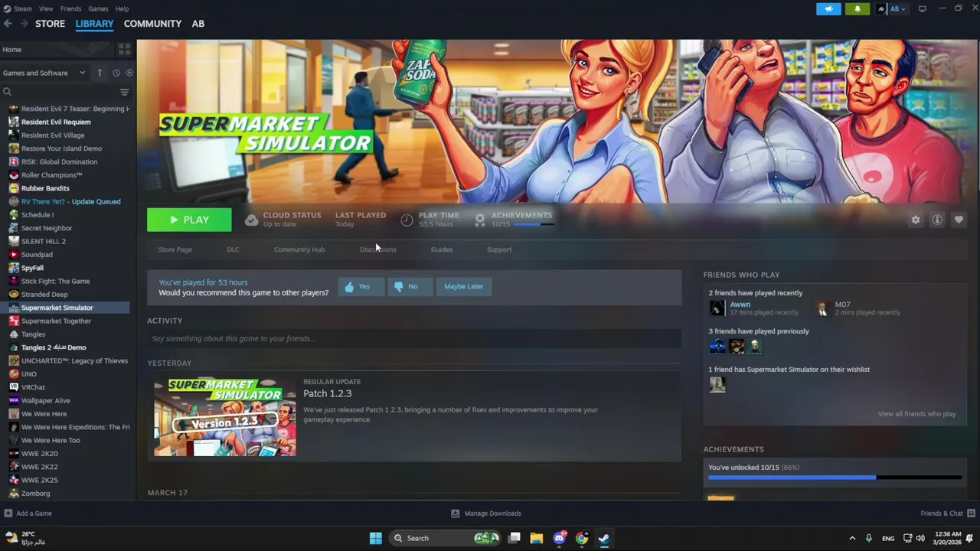The height and width of the screenshot is (551, 980).
Task: Open the DLC link
Action: click(x=233, y=249)
